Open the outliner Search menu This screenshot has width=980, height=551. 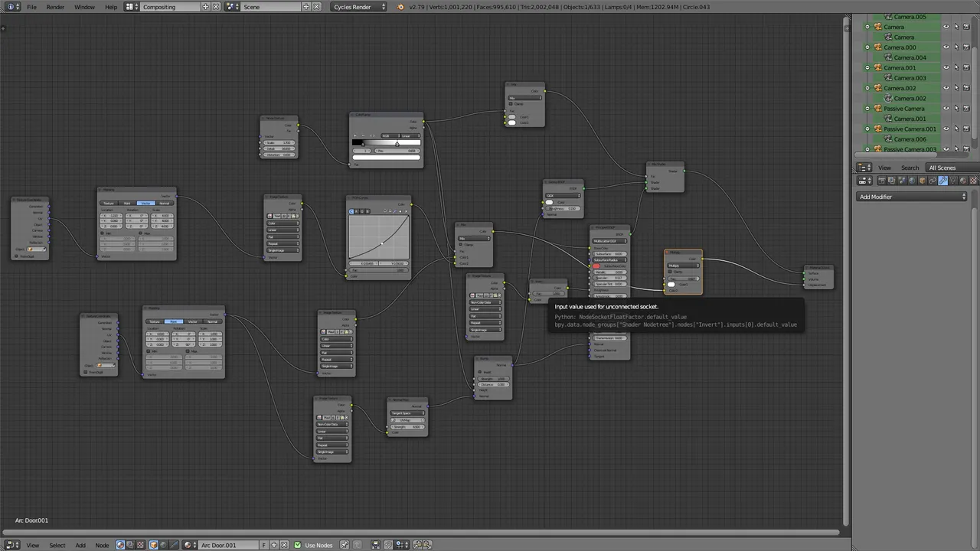[x=910, y=168]
